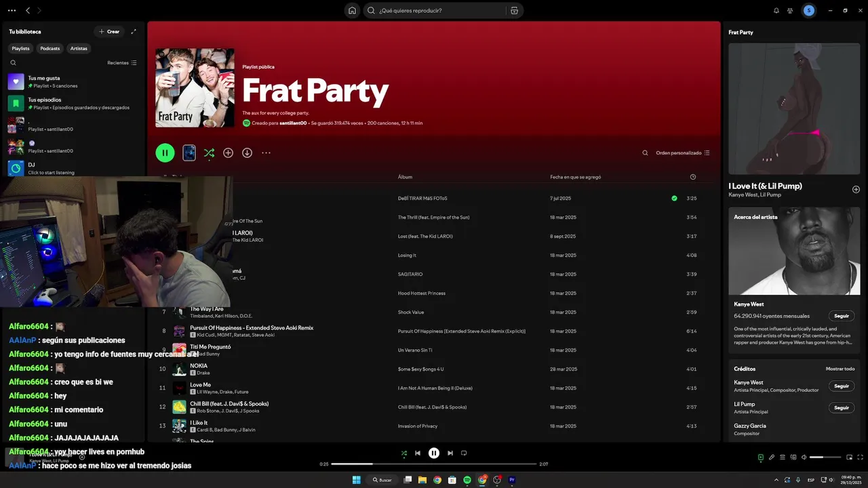Viewport: 868px width, 488px height.
Task: Open santillant00 profile link in header
Action: pos(293,123)
